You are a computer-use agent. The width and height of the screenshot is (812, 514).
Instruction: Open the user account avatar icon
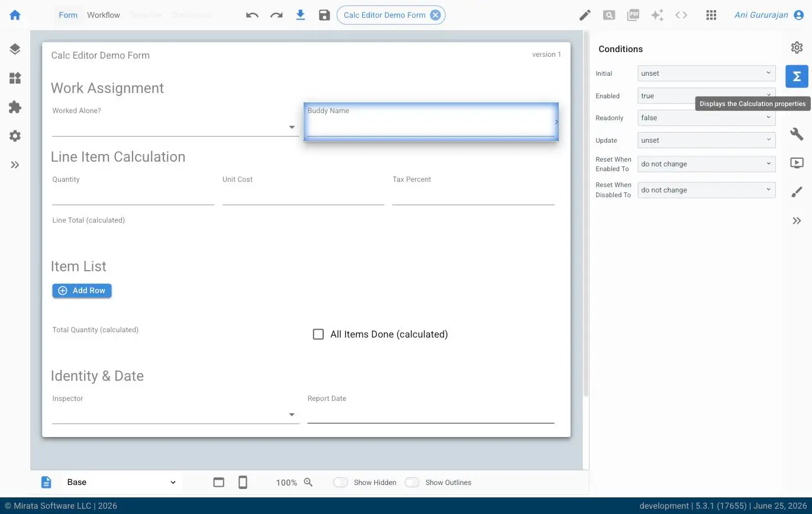click(798, 15)
